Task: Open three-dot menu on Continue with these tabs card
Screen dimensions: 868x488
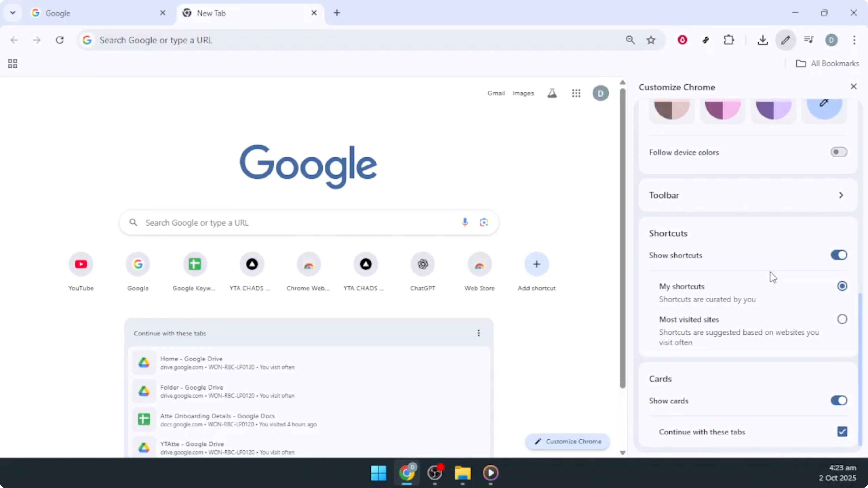Action: pos(479,333)
